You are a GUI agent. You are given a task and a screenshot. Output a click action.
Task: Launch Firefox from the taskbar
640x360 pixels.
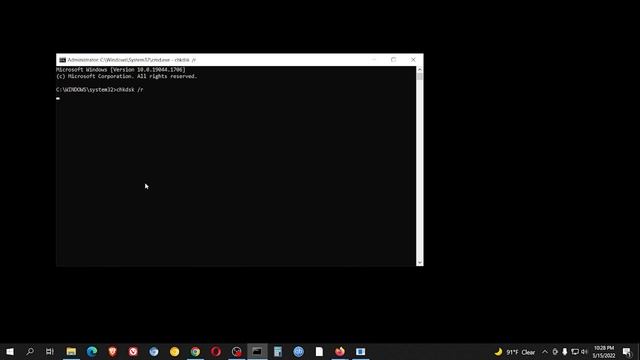tap(340, 351)
